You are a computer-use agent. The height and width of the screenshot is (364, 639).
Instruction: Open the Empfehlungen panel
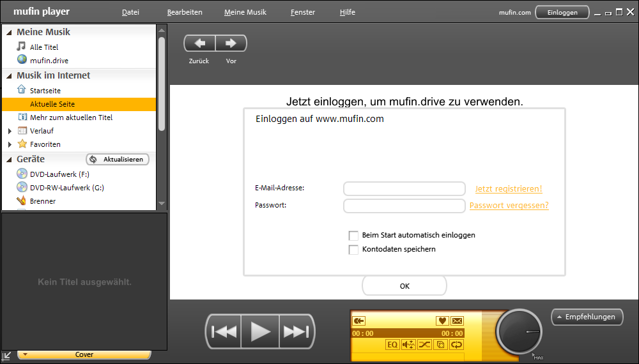pyautogui.click(x=587, y=317)
